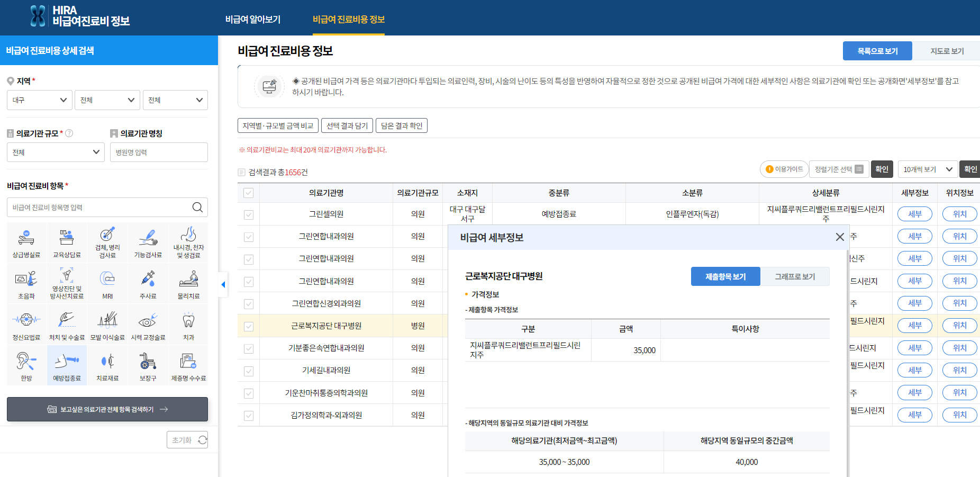Viewport: 980px width, 477px height.
Task: Select the MRI category icon
Action: 107,283
